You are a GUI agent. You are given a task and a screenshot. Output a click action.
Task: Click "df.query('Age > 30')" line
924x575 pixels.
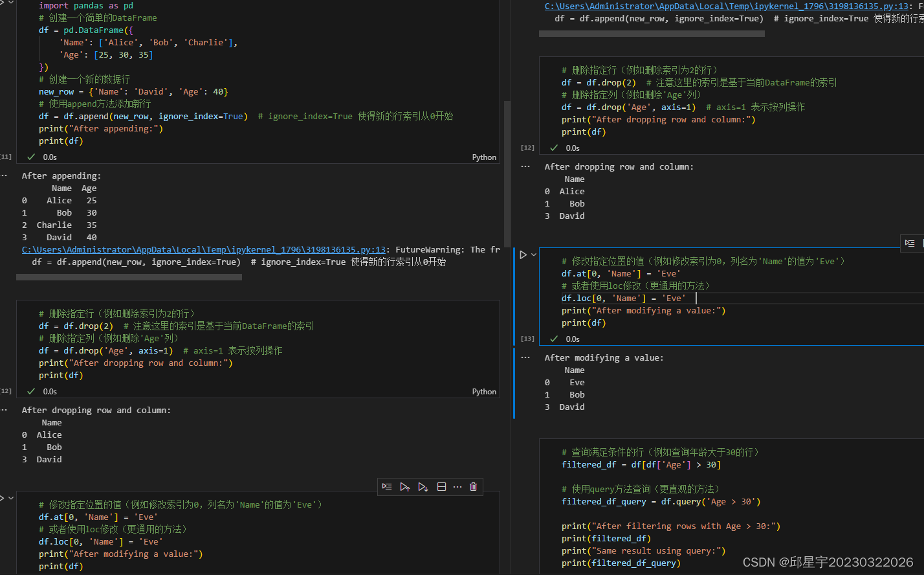pyautogui.click(x=710, y=502)
